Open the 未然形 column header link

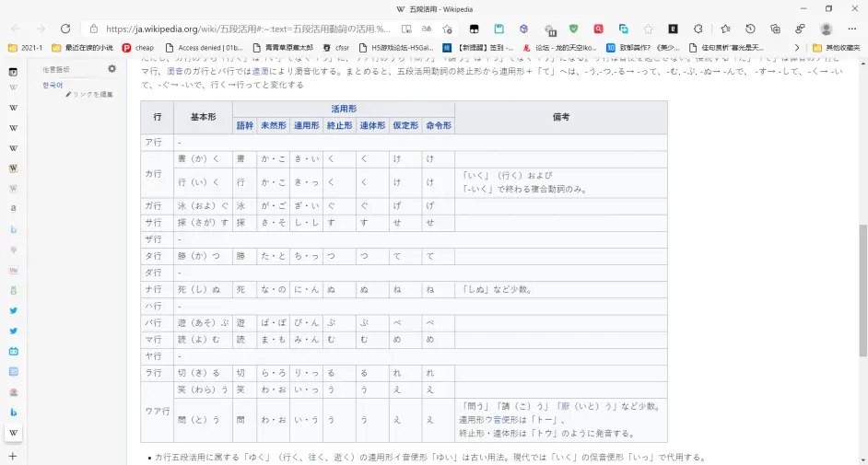point(274,125)
